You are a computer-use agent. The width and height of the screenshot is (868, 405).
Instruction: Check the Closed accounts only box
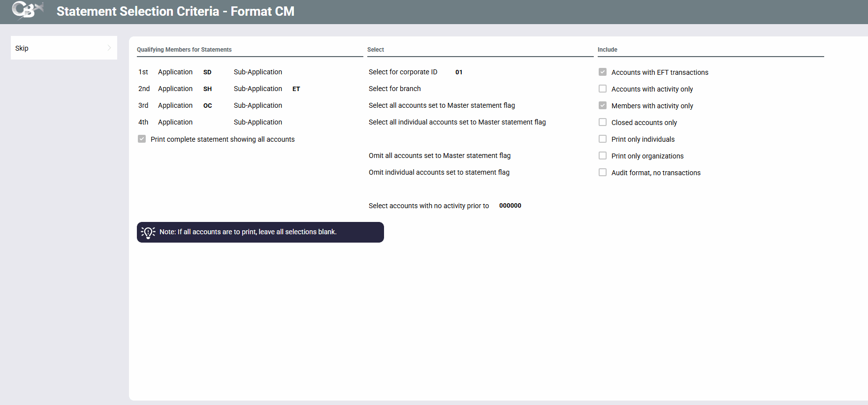(x=603, y=122)
